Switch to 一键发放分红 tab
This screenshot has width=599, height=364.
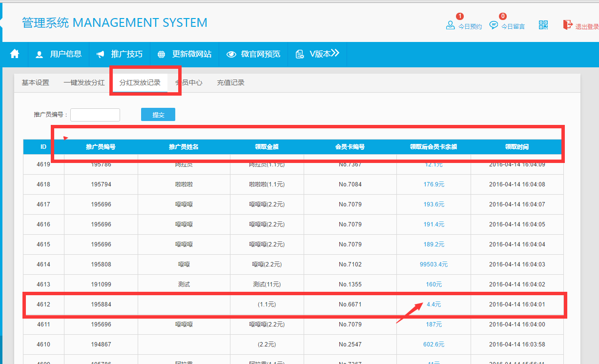[84, 83]
